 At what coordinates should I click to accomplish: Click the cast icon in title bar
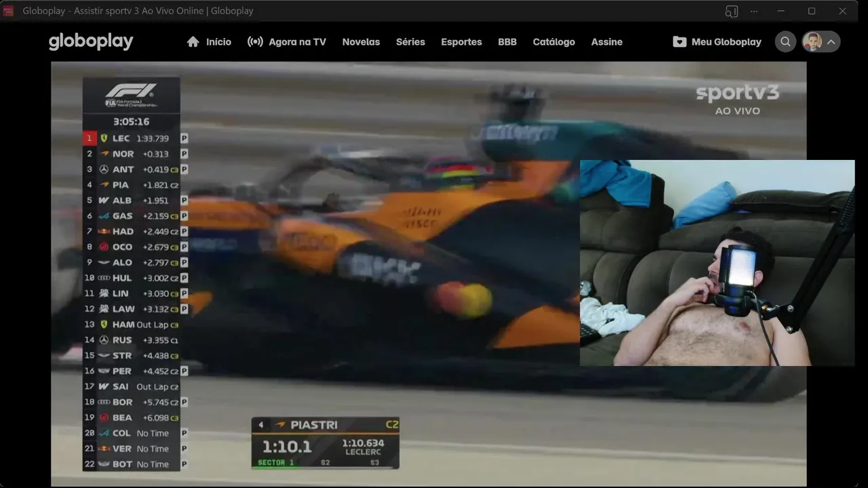[x=731, y=11]
